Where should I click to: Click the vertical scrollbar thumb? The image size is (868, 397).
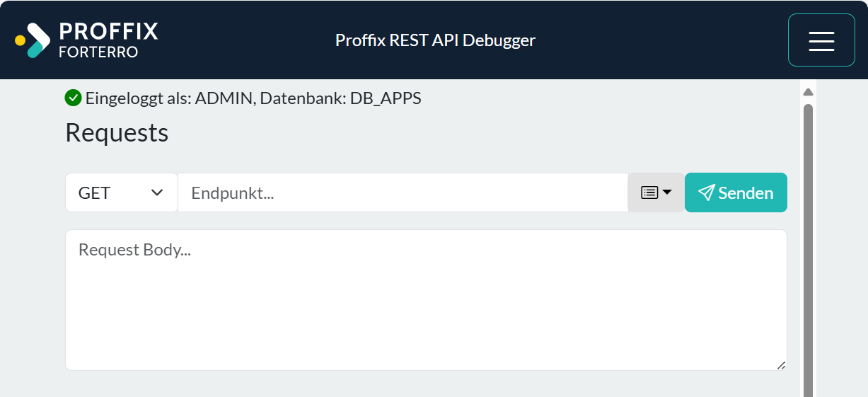click(x=808, y=251)
